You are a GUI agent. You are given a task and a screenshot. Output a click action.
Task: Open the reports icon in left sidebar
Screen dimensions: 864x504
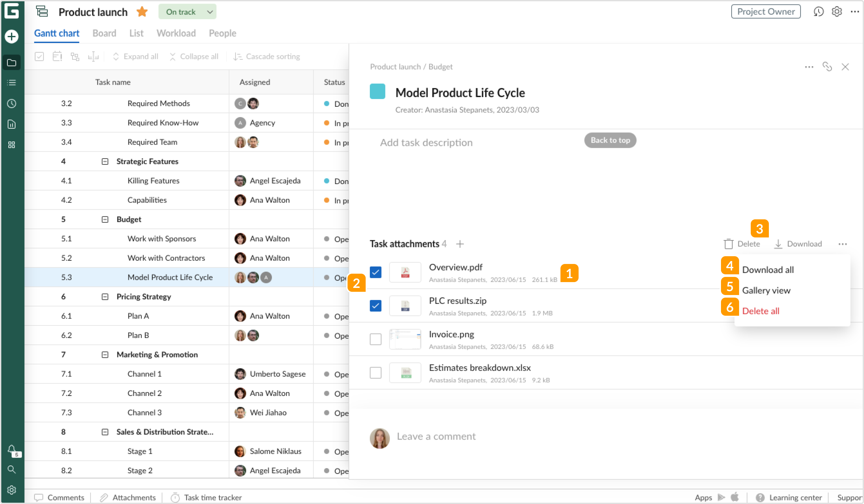click(x=12, y=124)
